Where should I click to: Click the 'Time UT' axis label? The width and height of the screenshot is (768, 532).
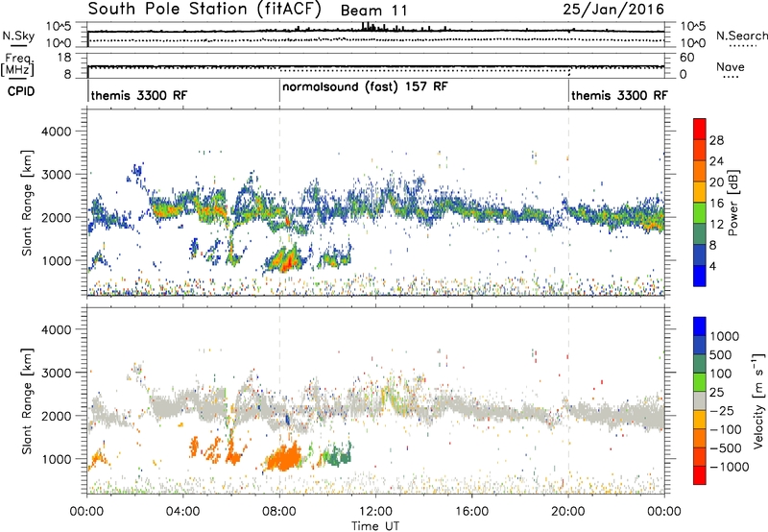click(x=375, y=525)
